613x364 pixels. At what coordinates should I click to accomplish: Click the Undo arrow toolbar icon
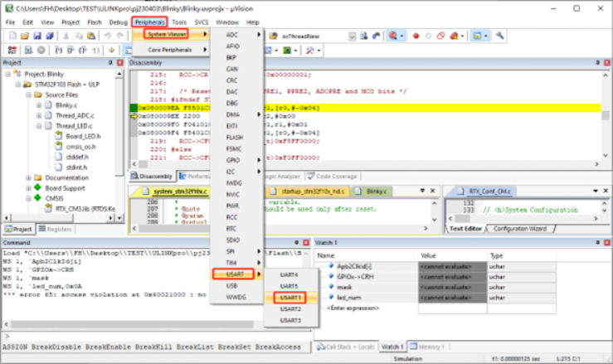107,36
